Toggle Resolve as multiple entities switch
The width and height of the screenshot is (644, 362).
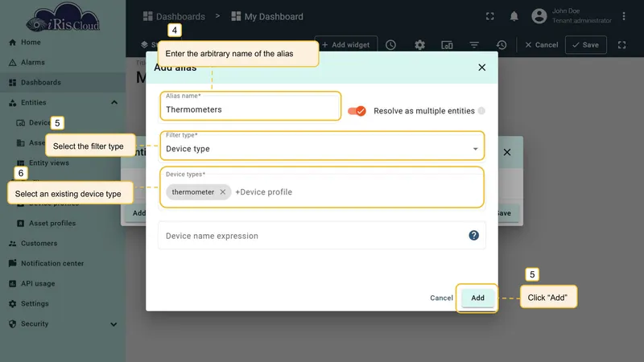tap(357, 111)
